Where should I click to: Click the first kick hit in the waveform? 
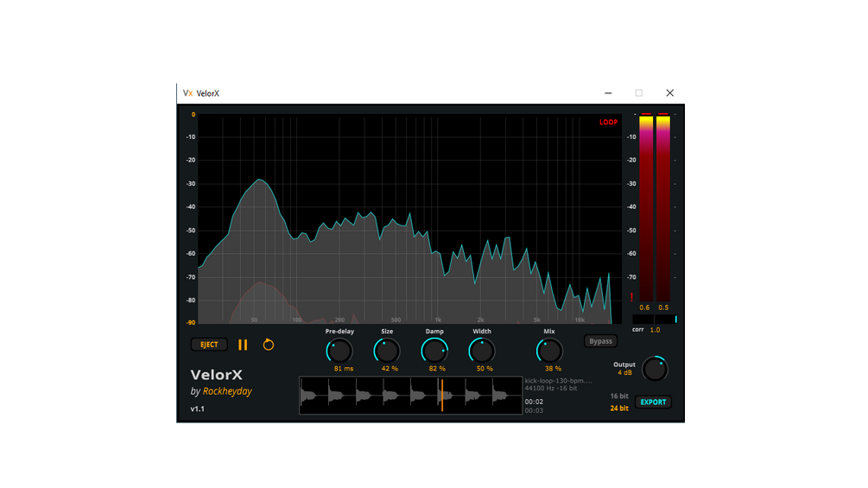[x=307, y=396]
